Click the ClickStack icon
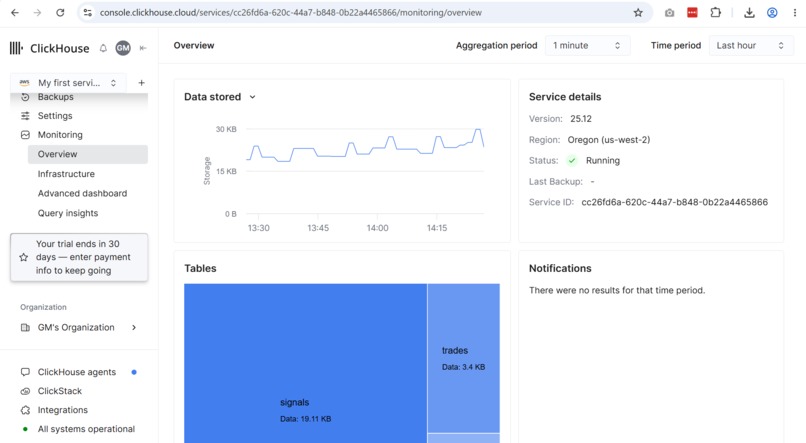806x443 pixels. [25, 391]
